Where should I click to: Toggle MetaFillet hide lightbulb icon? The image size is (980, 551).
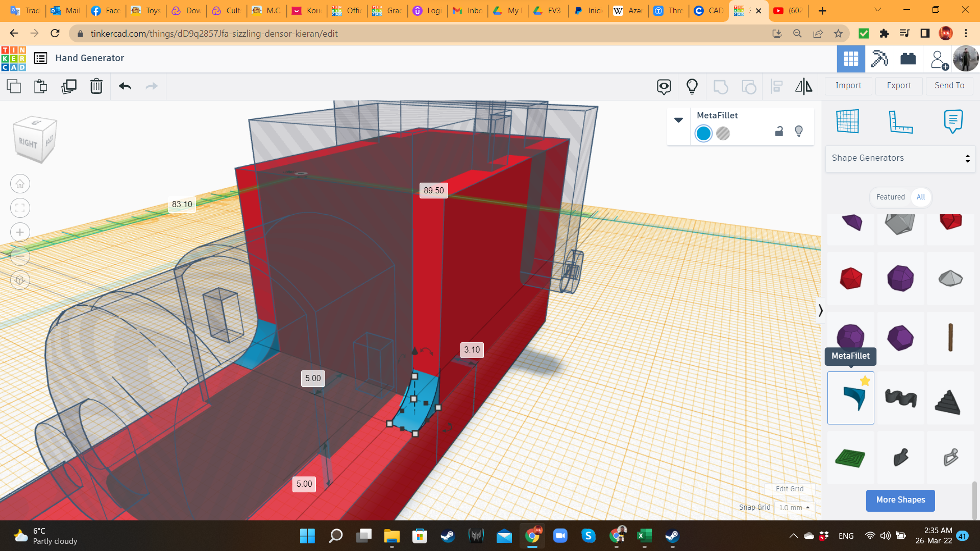pyautogui.click(x=799, y=132)
